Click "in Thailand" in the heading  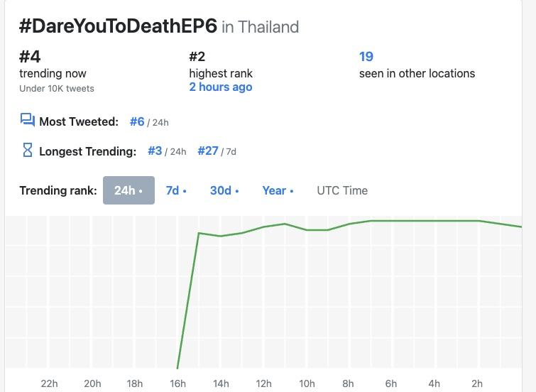click(x=261, y=27)
